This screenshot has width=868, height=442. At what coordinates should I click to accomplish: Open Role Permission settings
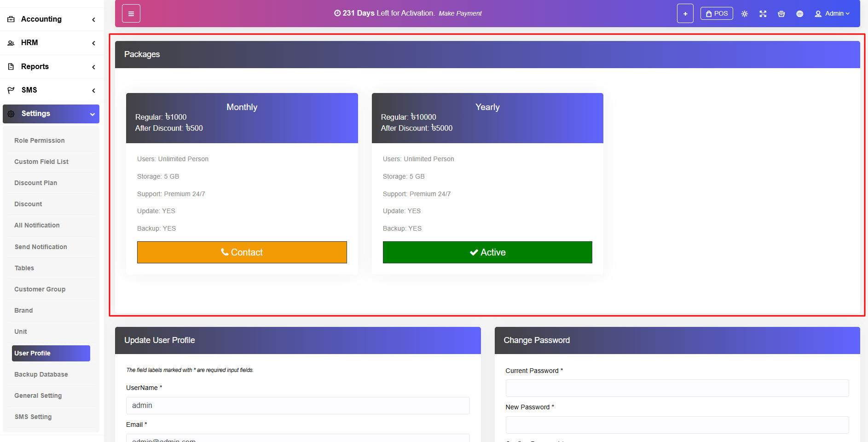40,141
